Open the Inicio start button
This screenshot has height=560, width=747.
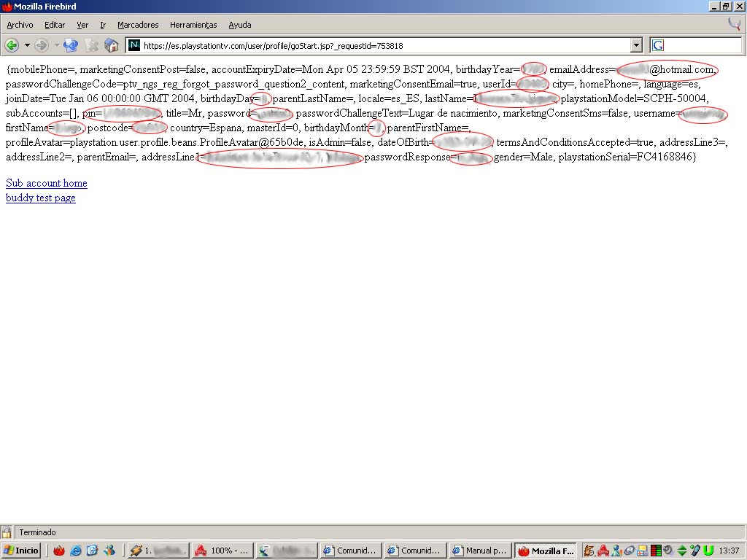coord(21,551)
